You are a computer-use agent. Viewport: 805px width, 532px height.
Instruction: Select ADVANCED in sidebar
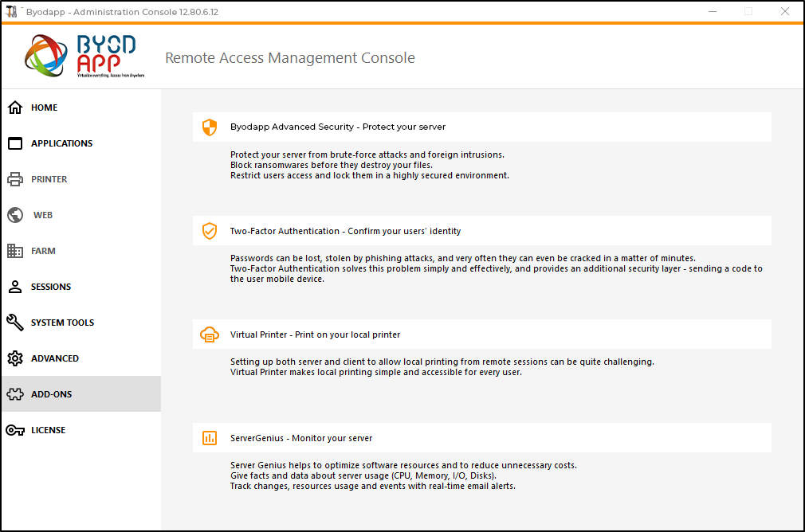[81, 358]
